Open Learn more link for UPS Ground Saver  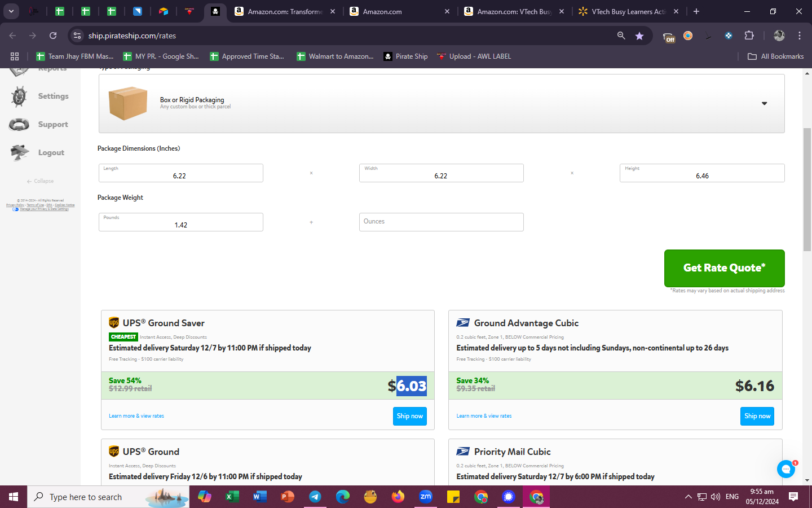tap(136, 416)
